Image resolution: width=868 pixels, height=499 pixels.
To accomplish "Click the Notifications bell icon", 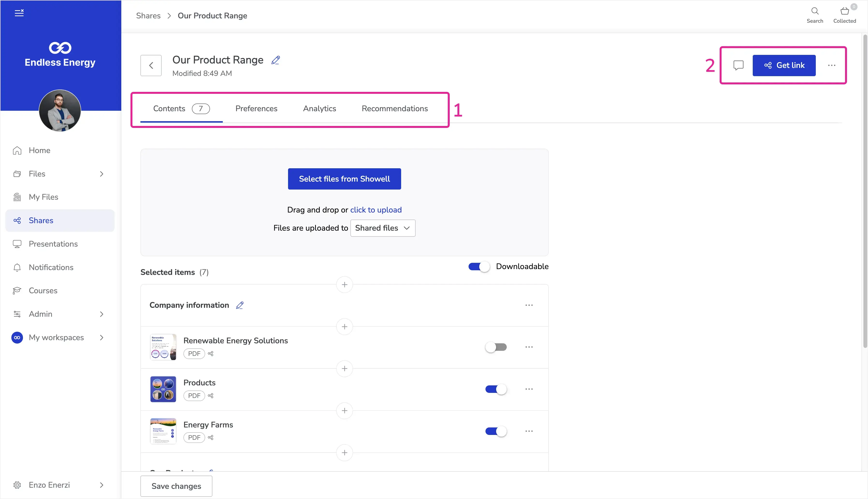I will point(17,267).
